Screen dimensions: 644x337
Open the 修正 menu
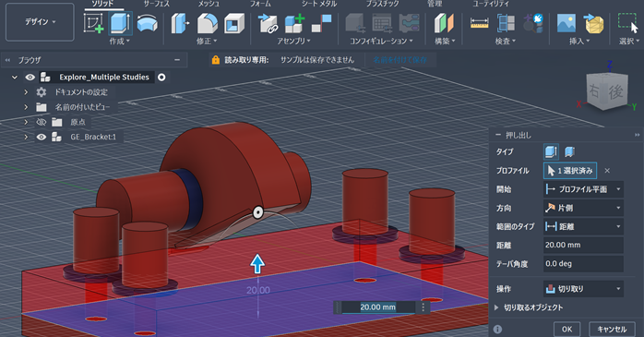pos(207,42)
